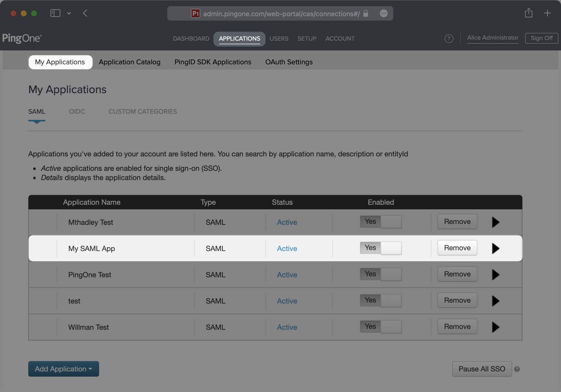
Task: Open the Add Application dropdown
Action: tap(64, 369)
